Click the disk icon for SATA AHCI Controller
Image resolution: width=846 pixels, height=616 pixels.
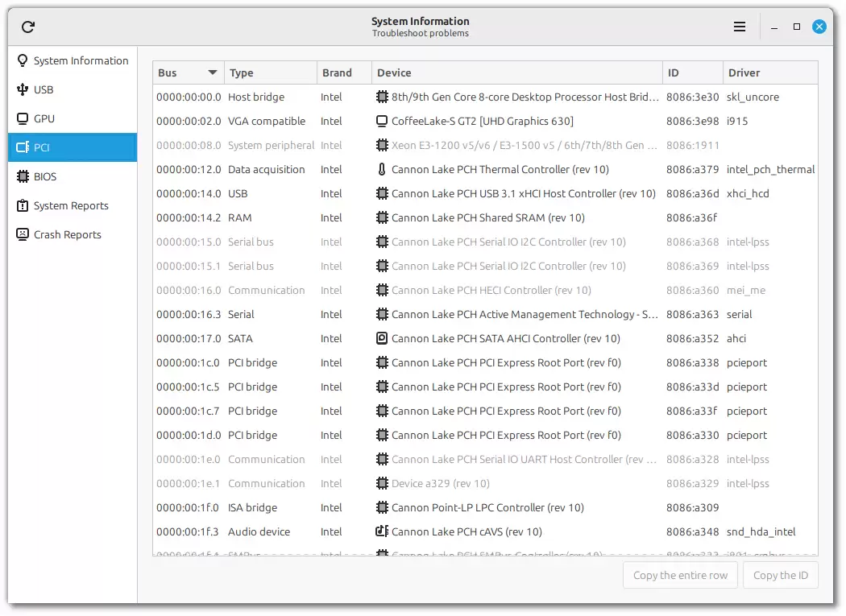point(382,339)
